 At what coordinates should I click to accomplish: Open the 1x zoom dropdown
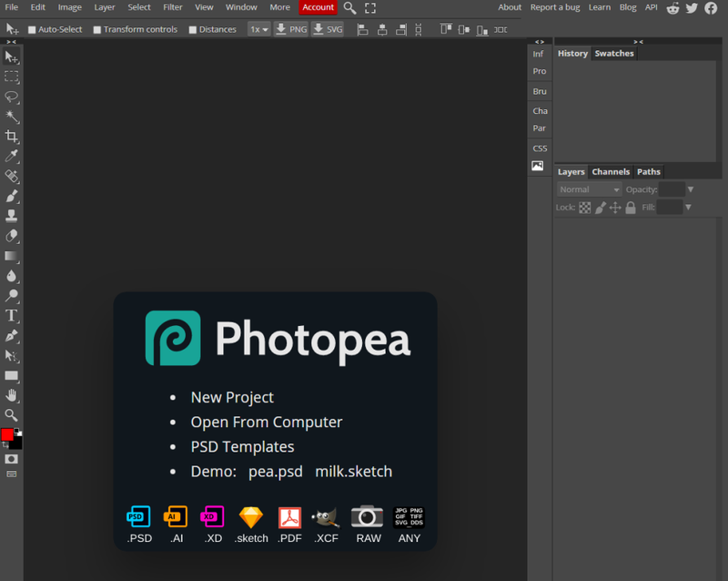pyautogui.click(x=258, y=28)
